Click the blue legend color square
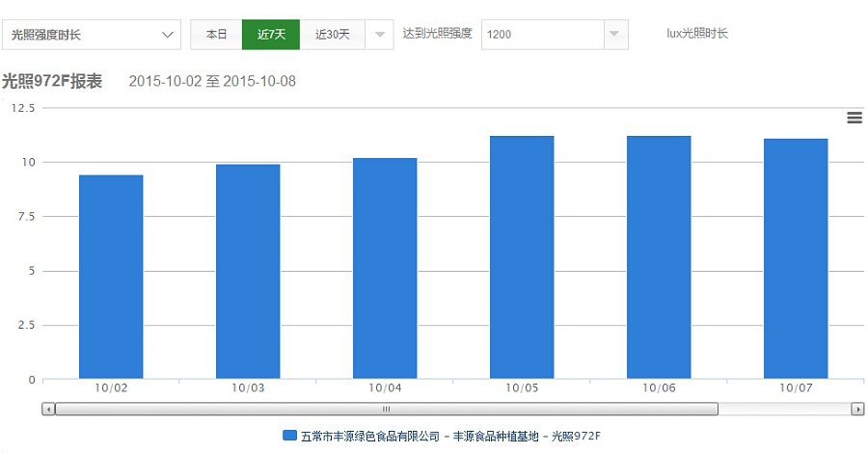 point(289,436)
